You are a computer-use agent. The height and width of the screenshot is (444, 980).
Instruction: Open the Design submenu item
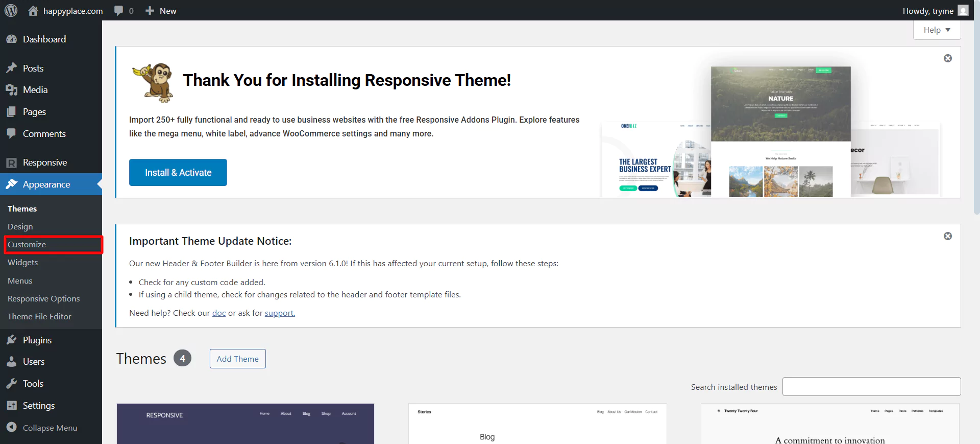20,226
